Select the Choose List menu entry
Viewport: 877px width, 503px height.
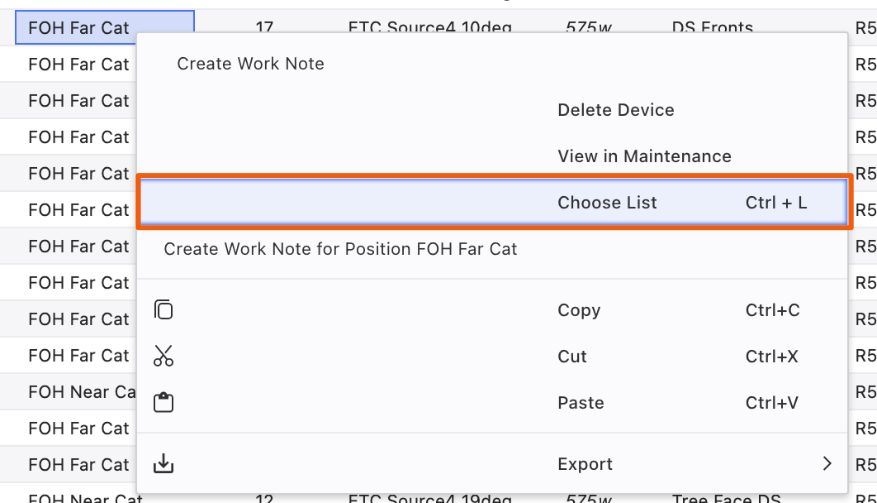607,202
